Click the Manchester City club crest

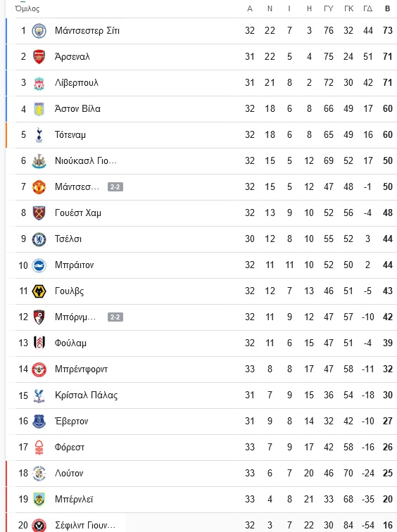tap(39, 31)
